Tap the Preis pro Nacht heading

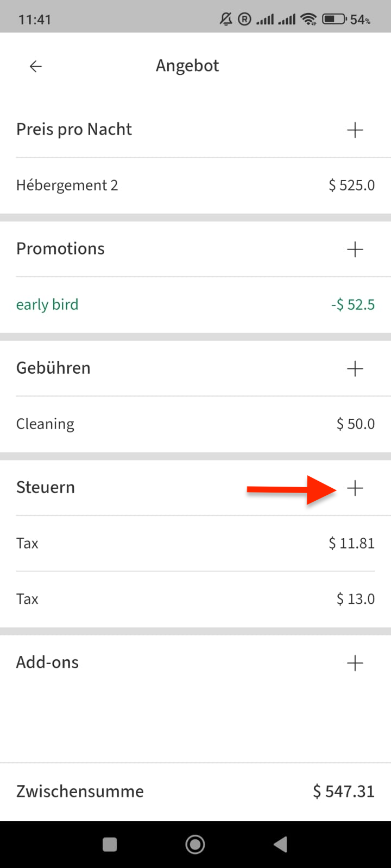point(74,130)
